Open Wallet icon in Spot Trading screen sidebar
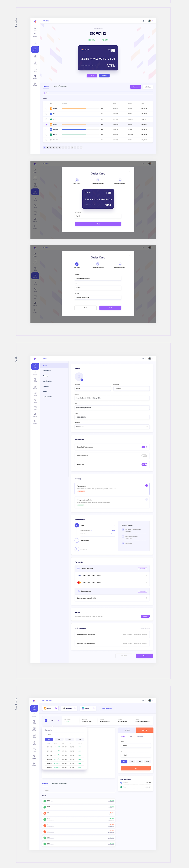Screen dimensions: 189x868 tap(34, 721)
